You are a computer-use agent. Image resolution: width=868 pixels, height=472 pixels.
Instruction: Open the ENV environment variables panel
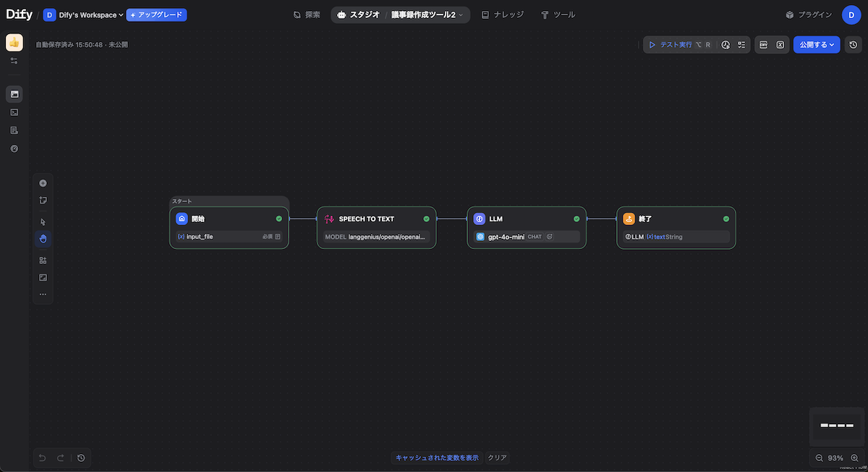click(x=763, y=45)
